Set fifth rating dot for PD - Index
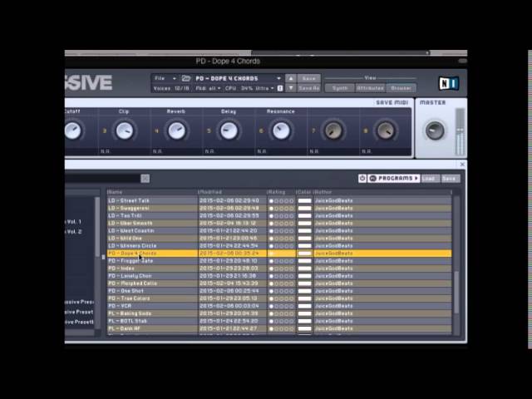 pos(292,268)
